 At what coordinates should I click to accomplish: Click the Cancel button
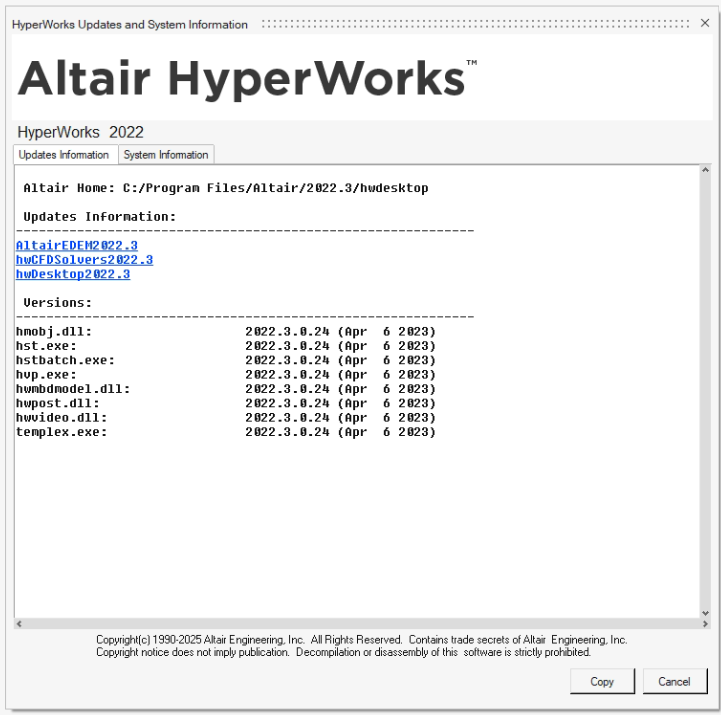click(x=674, y=681)
